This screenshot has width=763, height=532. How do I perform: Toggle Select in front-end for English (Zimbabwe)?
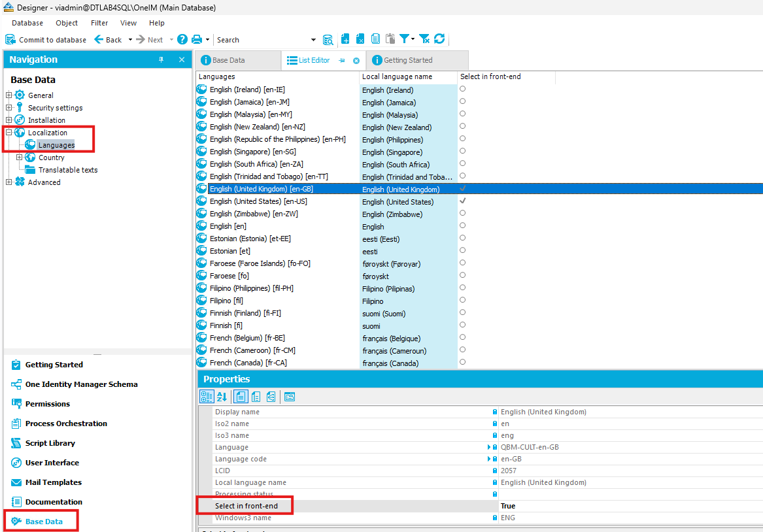click(462, 213)
